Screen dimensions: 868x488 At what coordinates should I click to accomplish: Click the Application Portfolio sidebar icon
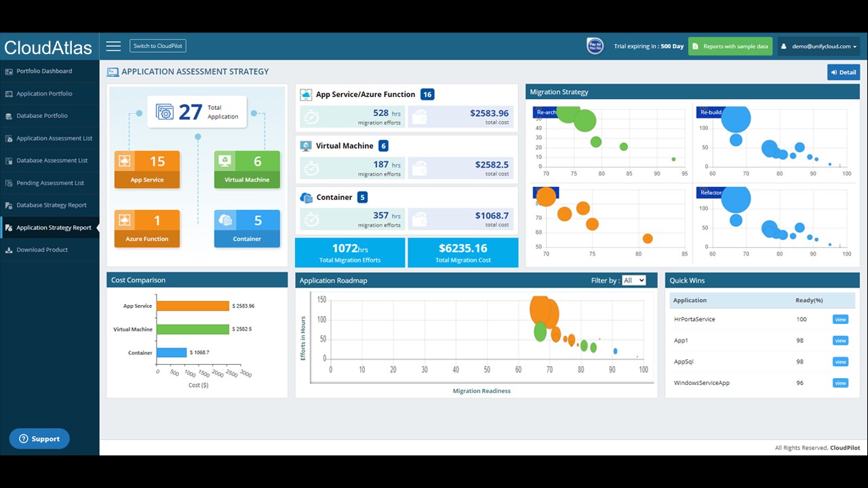pos(9,94)
